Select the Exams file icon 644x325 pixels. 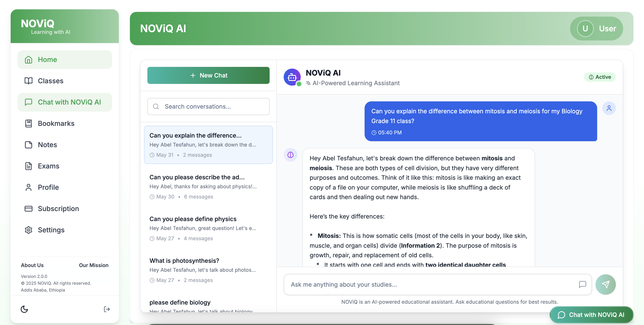[29, 166]
